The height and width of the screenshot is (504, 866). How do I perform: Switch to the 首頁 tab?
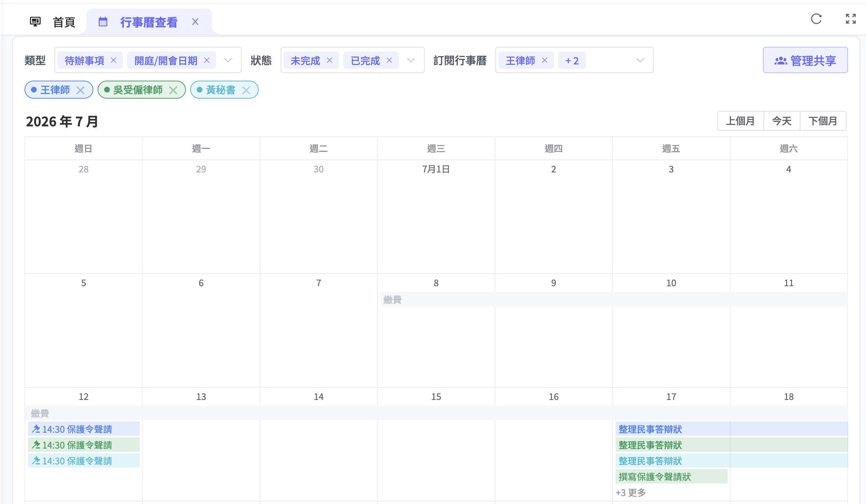[53, 22]
